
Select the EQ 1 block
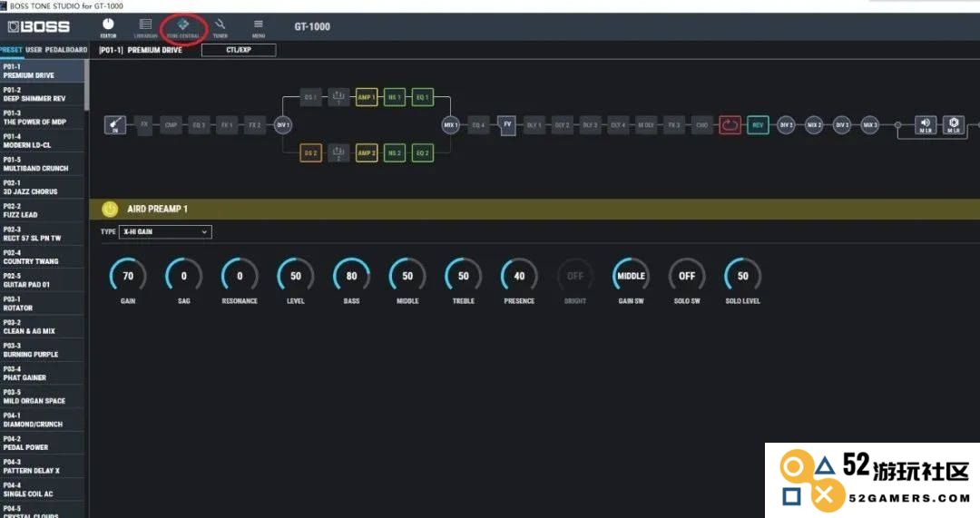(423, 97)
